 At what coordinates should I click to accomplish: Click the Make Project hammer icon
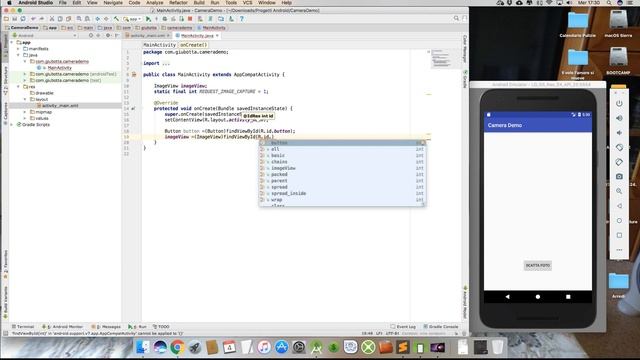(x=116, y=19)
